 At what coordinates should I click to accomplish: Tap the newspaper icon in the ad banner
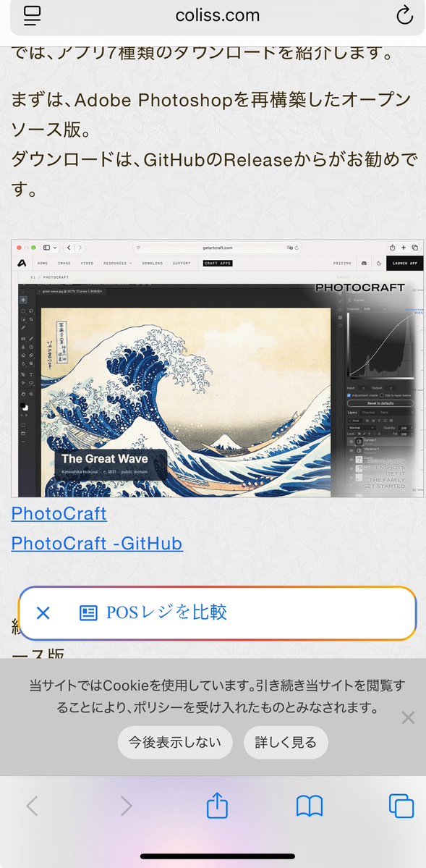click(88, 612)
